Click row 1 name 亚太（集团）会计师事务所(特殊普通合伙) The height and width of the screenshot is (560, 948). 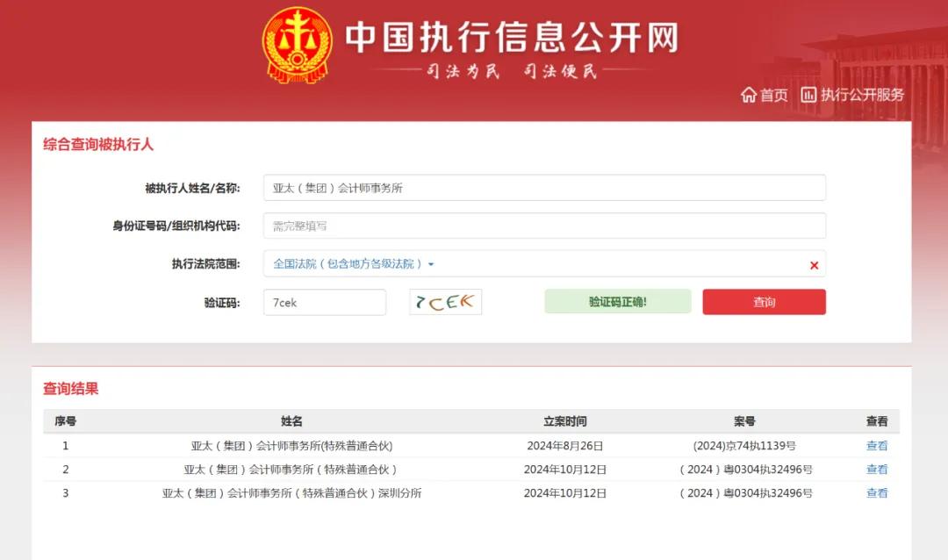291,446
